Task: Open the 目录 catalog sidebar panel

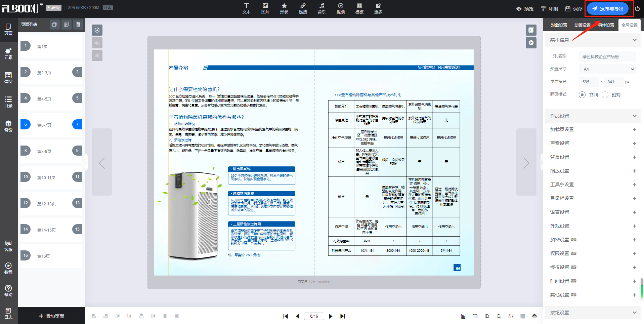Action: [8, 102]
